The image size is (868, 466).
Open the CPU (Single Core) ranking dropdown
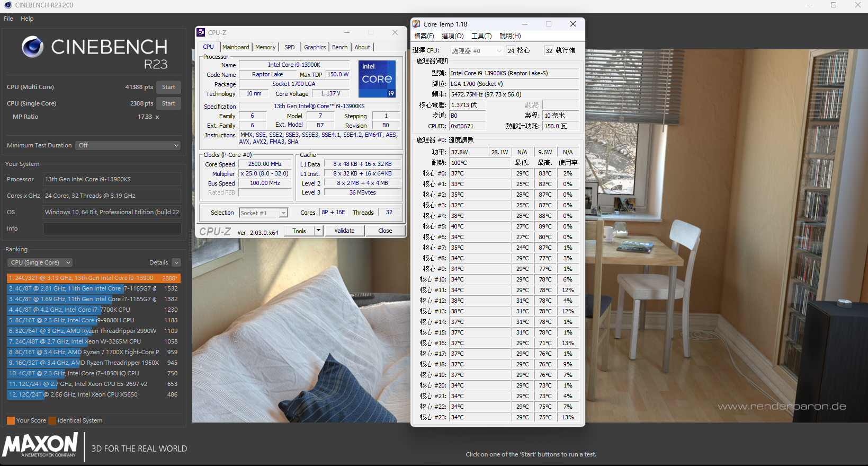pos(40,262)
